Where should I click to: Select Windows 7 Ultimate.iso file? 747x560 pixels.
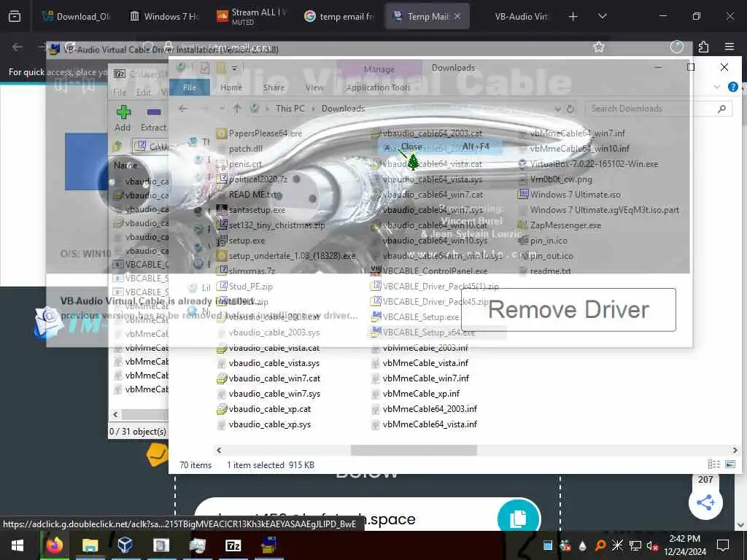pos(569,195)
